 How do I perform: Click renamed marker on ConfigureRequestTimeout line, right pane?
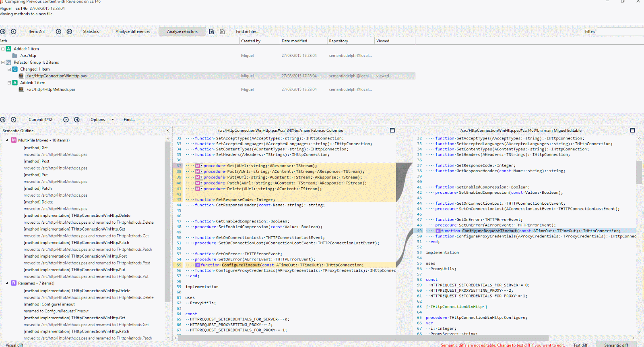pos(438,231)
